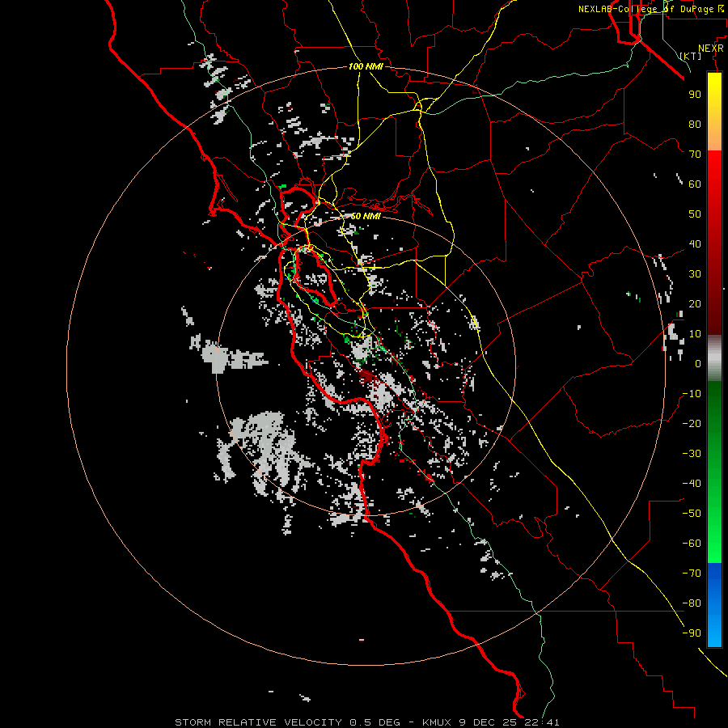Screen dimensions: 728x728
Task: Click the 0 value on the velocity scale
Action: [698, 364]
